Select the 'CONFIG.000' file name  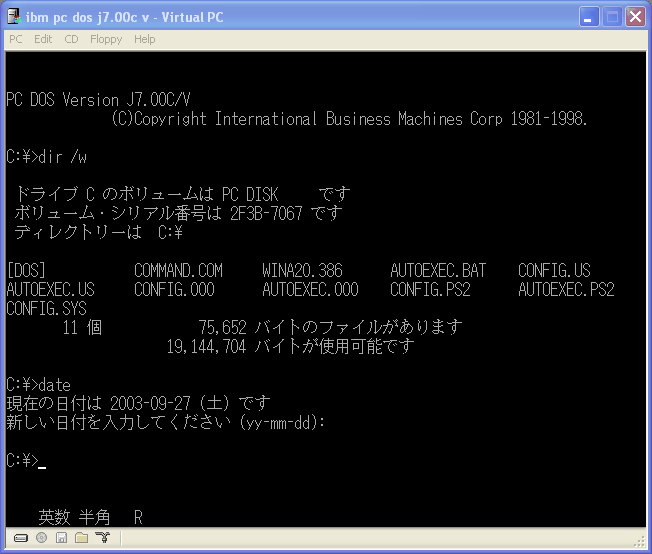click(174, 289)
